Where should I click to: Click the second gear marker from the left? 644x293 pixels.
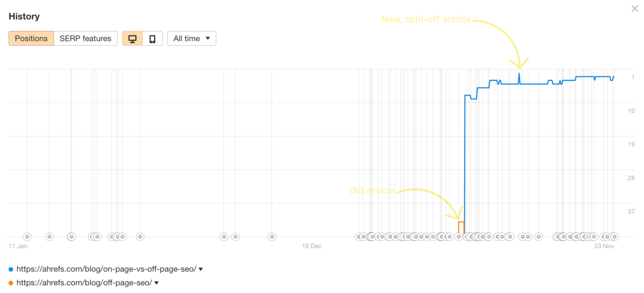[49, 237]
